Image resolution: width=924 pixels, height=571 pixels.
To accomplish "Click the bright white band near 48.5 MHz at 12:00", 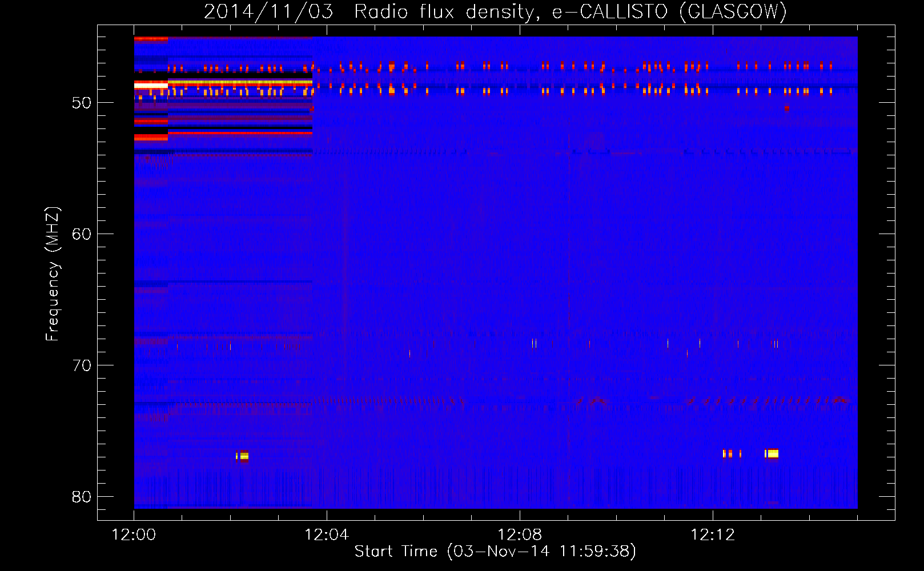I will tap(151, 85).
